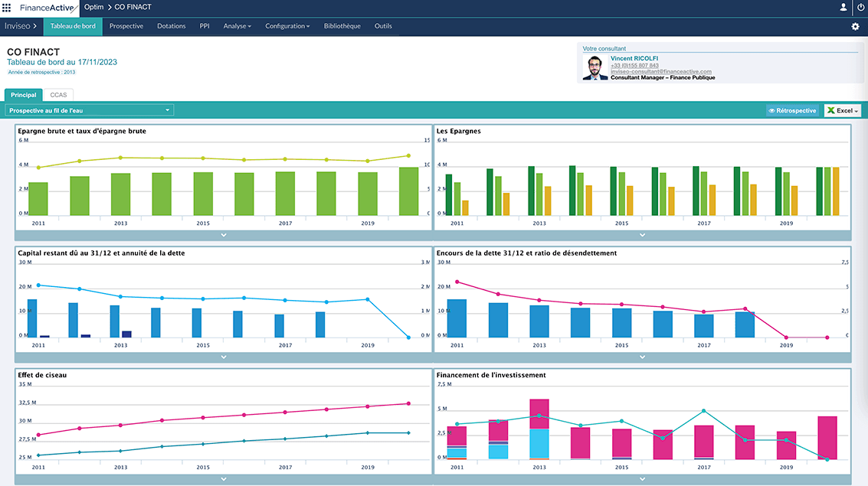Open the Excel export dropdown
868x486 pixels.
[x=842, y=110]
